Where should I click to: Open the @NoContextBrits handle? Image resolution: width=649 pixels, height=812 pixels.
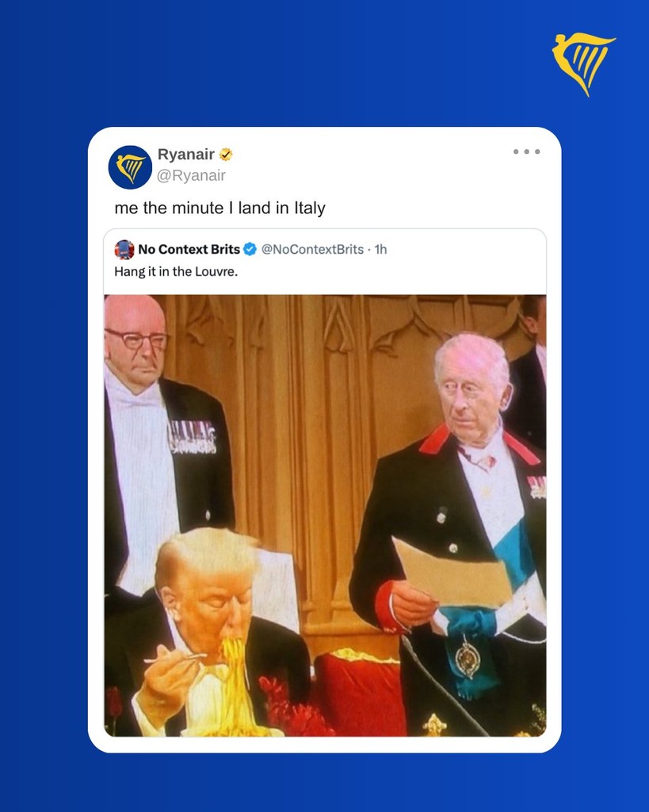[312, 249]
